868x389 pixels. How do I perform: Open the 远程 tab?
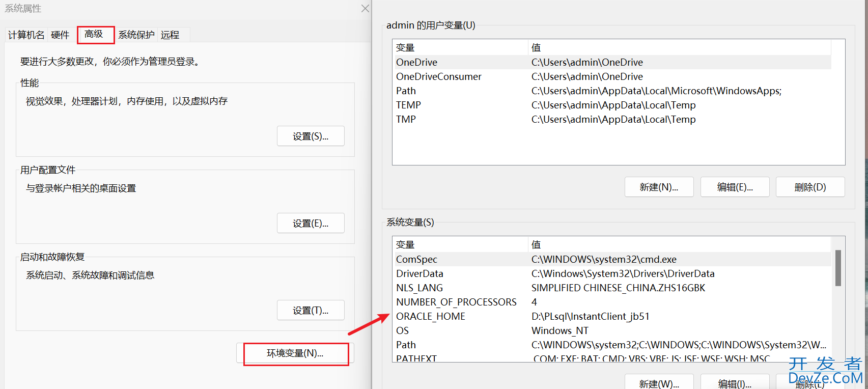170,35
